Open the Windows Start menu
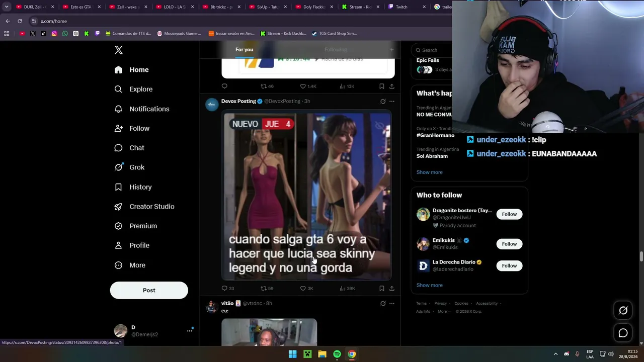The height and width of the screenshot is (362, 644). click(292, 354)
